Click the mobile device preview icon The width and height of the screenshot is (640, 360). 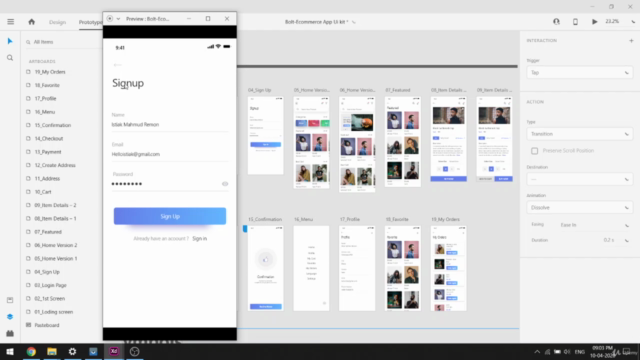click(x=575, y=22)
